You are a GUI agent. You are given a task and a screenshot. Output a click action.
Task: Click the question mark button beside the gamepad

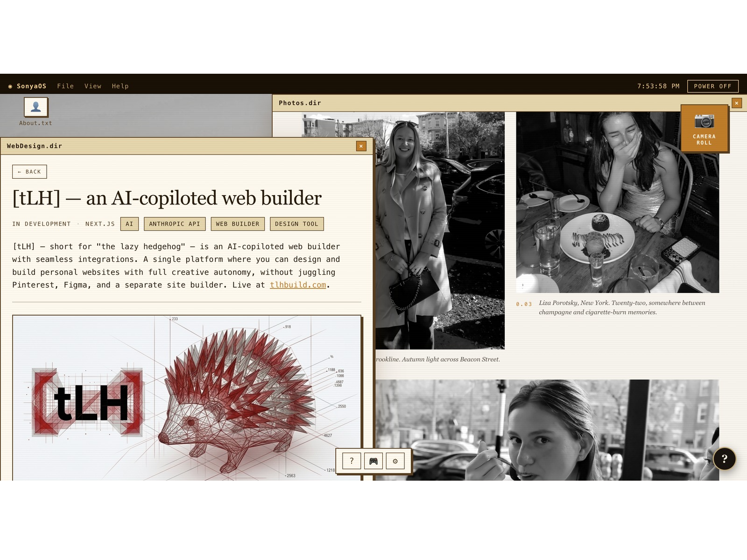tap(352, 461)
